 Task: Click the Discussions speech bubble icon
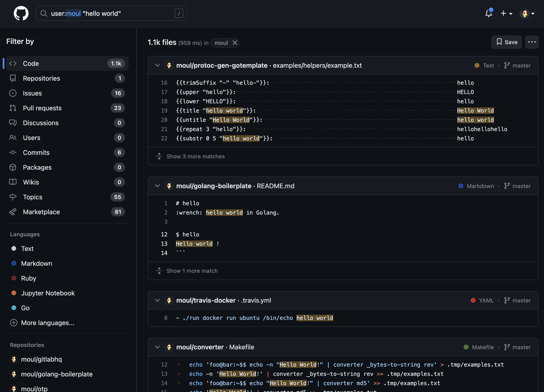click(13, 123)
